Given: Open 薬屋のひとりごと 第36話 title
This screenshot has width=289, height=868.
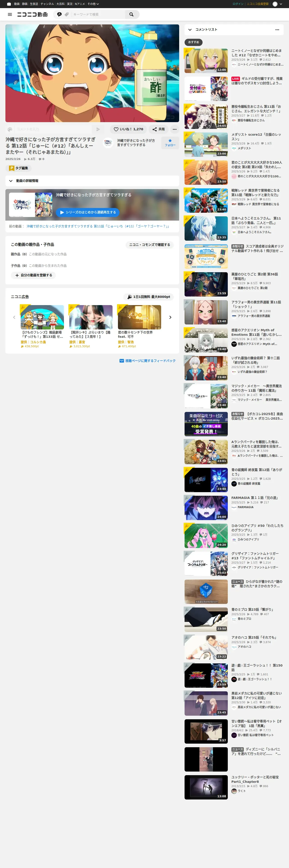Looking at the screenshot, I should (255, 276).
